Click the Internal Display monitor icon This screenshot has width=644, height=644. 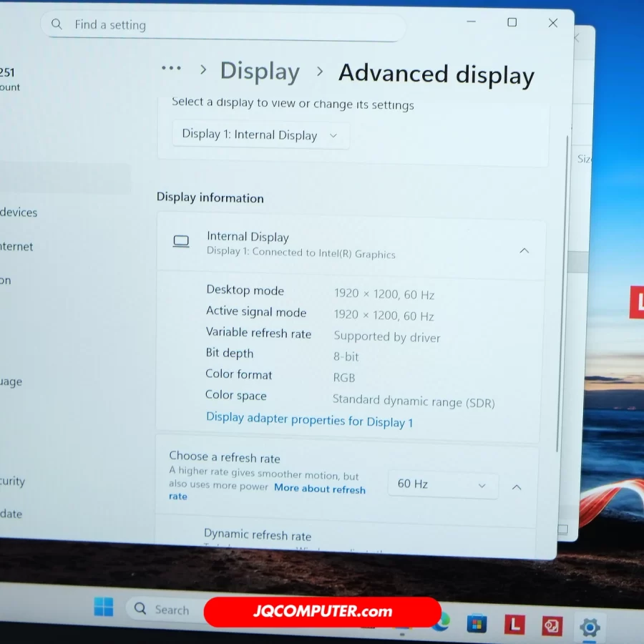pos(181,242)
